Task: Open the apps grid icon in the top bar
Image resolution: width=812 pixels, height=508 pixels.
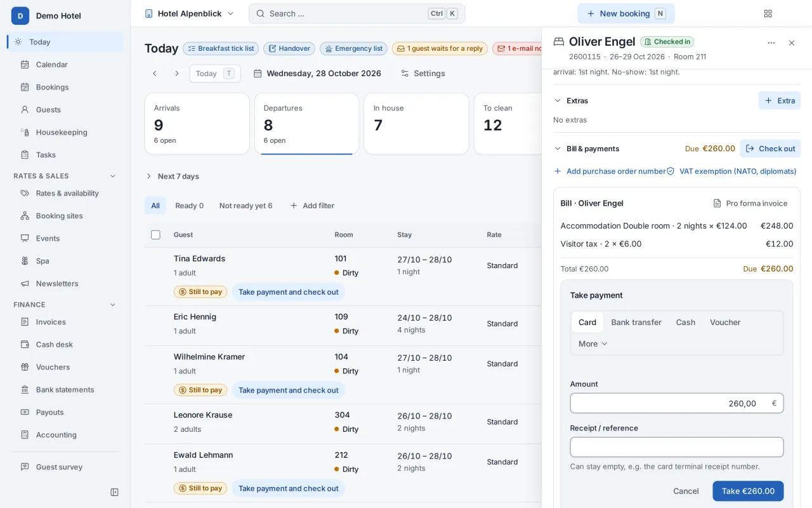Action: (x=768, y=13)
